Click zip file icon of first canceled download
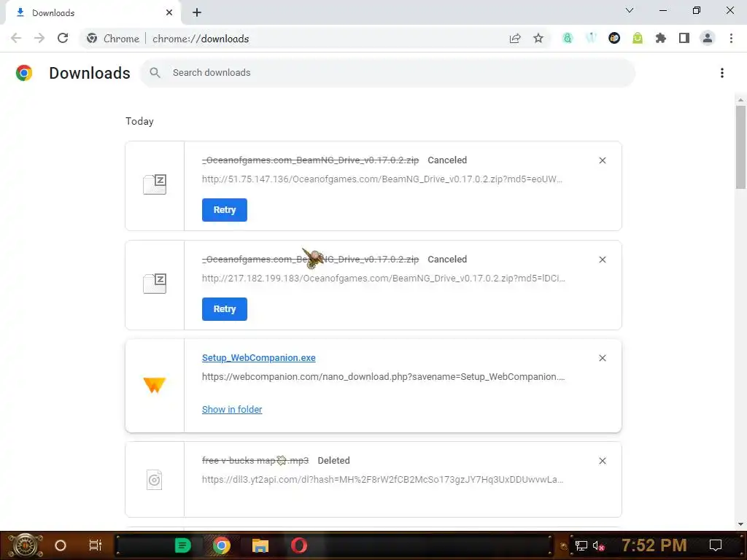 [x=155, y=184]
